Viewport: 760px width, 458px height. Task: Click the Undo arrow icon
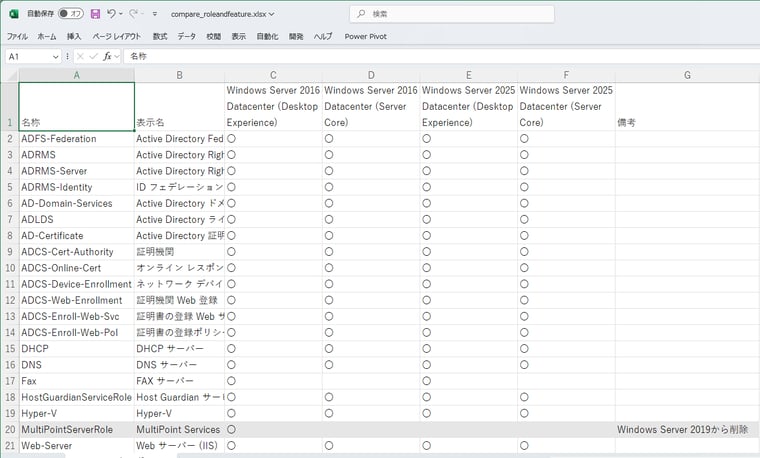pos(111,14)
